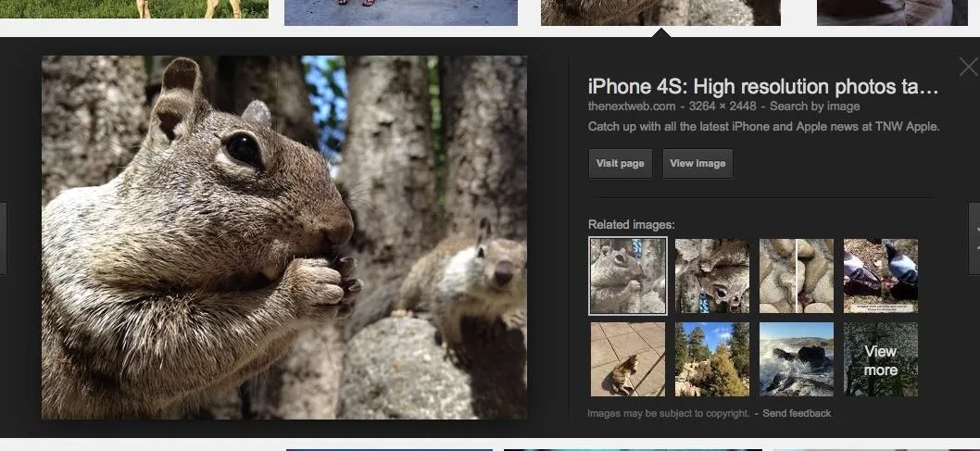Viewport: 980px width, 451px height.
Task: Select the pine trees landscape thumbnail
Action: click(x=712, y=359)
